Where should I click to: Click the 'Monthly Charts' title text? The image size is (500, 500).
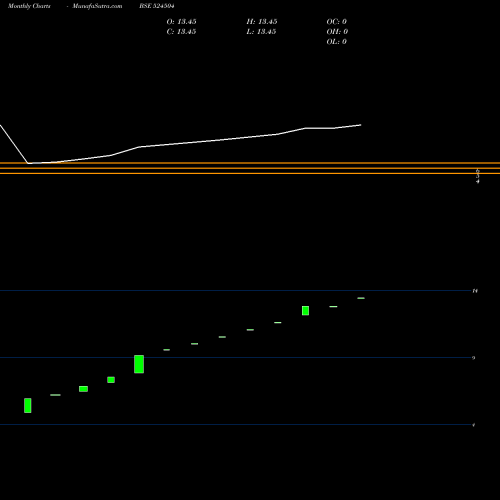pyautogui.click(x=29, y=6)
